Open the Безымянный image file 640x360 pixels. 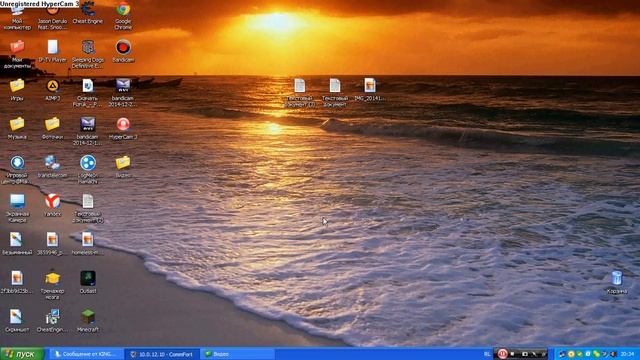click(x=17, y=244)
